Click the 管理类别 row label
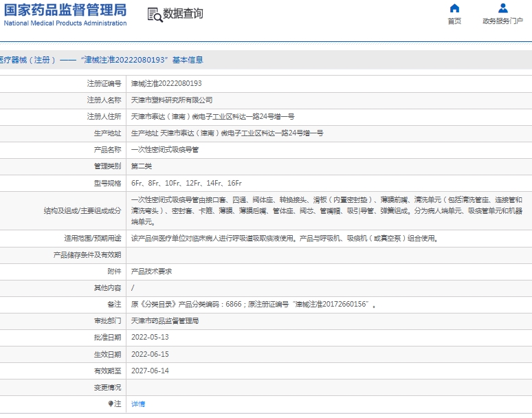532x418 pixels. pyautogui.click(x=107, y=166)
